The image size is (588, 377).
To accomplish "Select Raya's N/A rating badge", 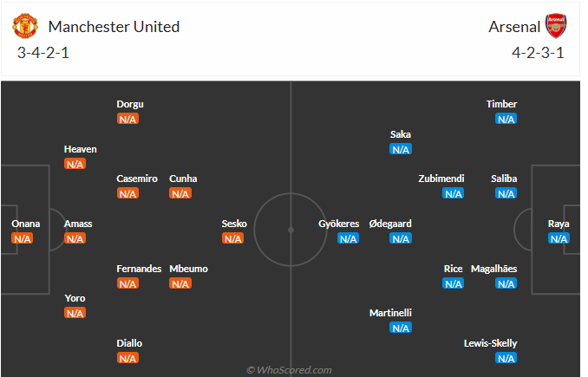I will tap(559, 238).
